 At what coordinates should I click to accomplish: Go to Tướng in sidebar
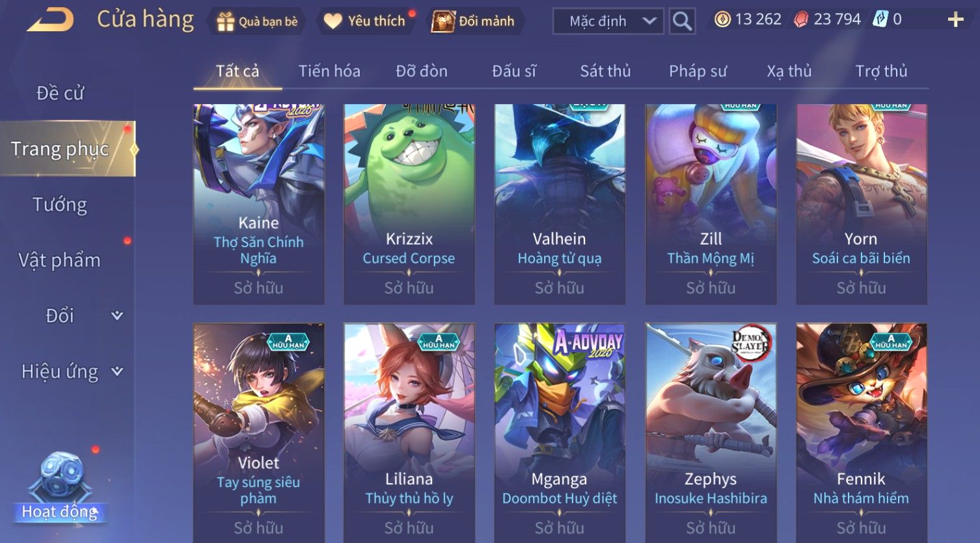click(60, 205)
